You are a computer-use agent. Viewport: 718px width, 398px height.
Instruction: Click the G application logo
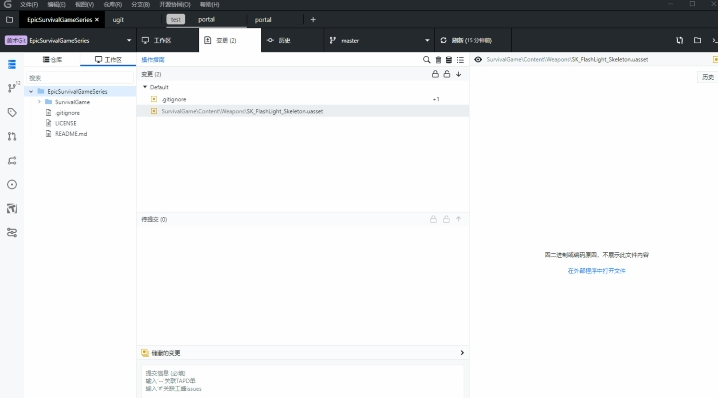coord(7,4)
